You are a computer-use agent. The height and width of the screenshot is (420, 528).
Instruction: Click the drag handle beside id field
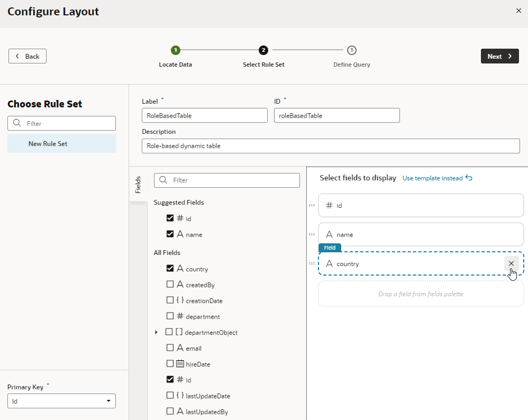click(312, 205)
